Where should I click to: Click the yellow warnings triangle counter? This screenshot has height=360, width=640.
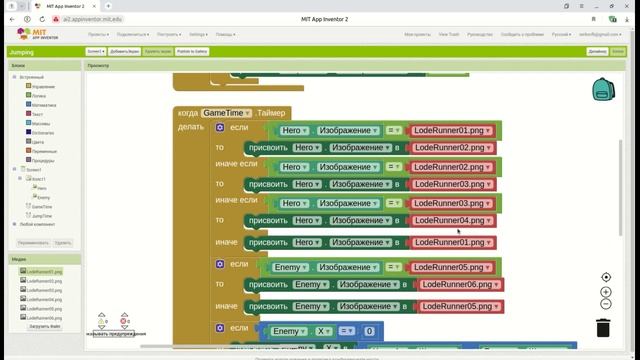pos(102,322)
